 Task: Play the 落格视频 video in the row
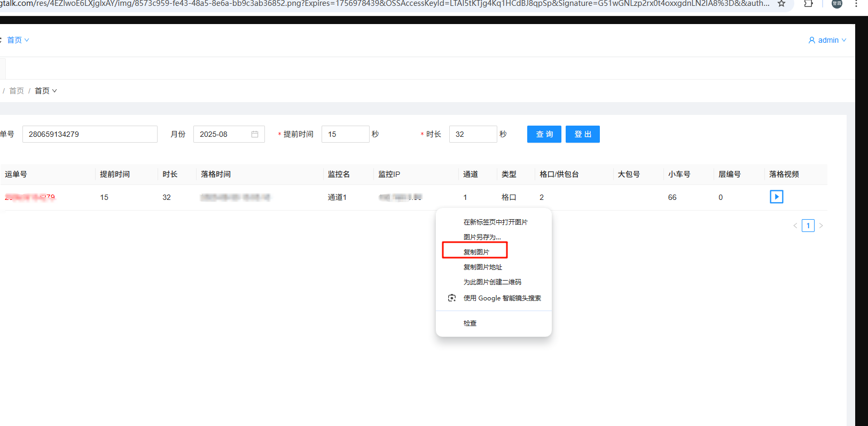[x=776, y=197]
